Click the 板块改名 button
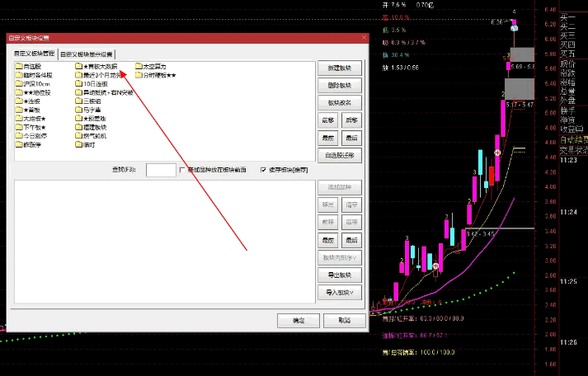Screen dimensions: 588x376 340,103
